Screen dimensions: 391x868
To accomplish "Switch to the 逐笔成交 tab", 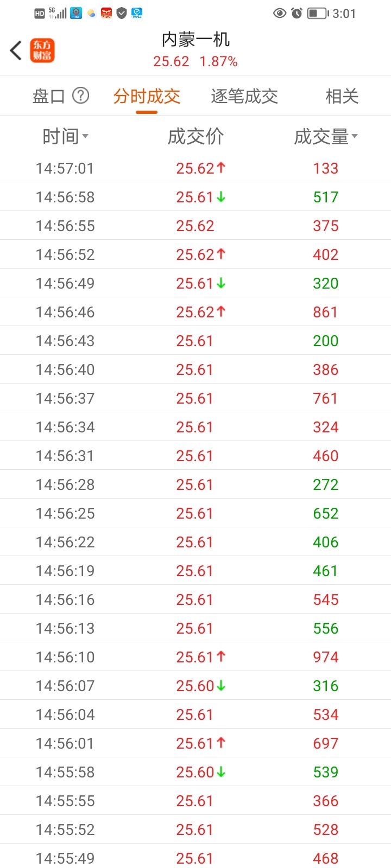I will pyautogui.click(x=244, y=96).
